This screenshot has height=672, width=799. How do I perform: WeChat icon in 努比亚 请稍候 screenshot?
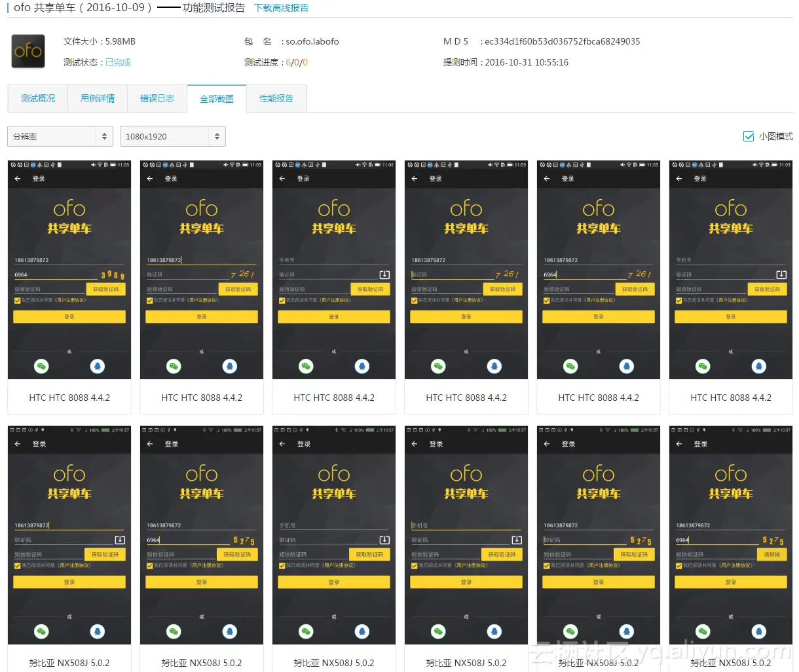pos(703,631)
